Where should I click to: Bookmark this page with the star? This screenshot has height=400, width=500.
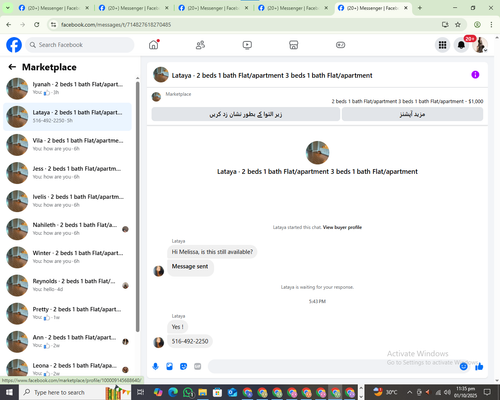coord(458,24)
